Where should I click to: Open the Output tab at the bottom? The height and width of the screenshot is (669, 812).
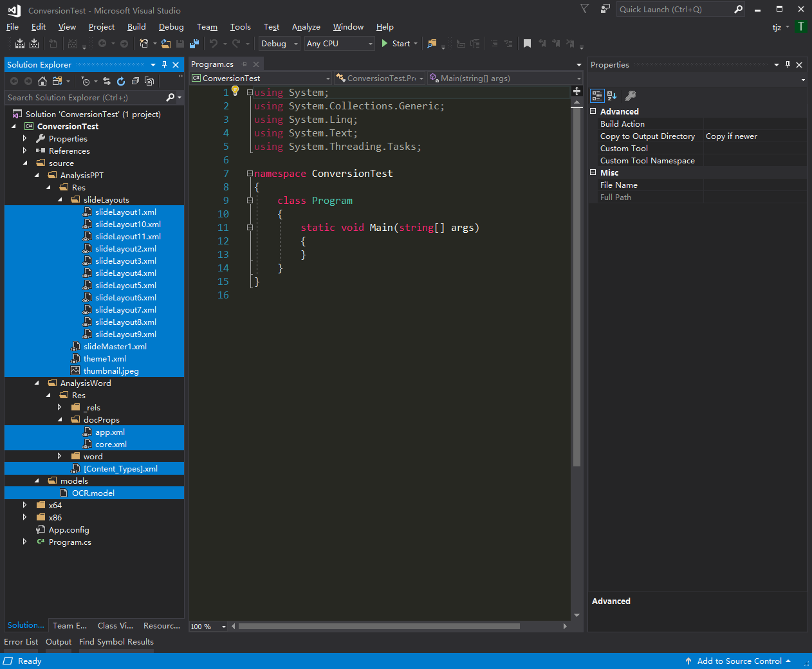point(59,641)
